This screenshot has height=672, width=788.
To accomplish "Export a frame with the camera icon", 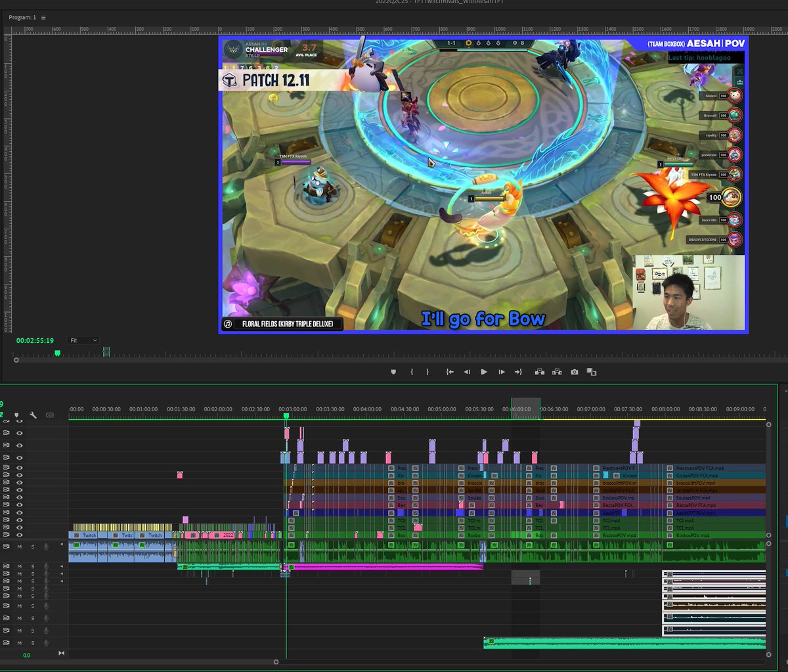I will tap(575, 372).
